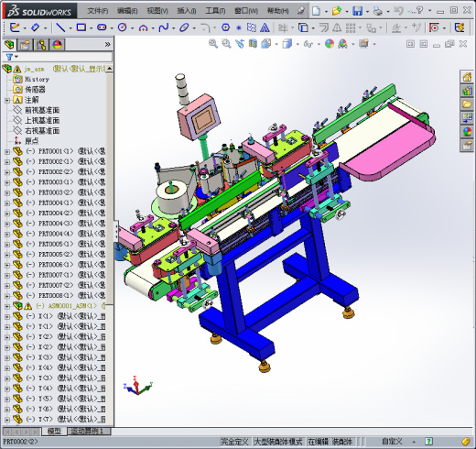476x449 pixels.
Task: Select the Ellipse sketch tool
Action: click(x=184, y=27)
